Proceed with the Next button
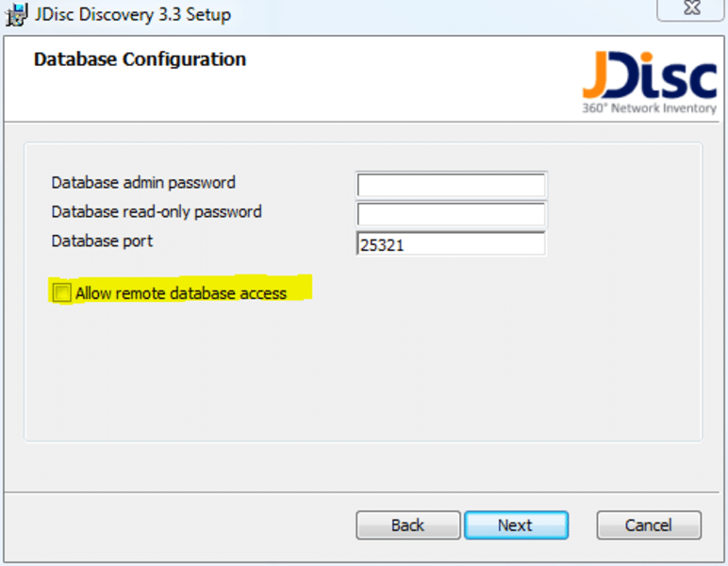Viewport: 728px width, 566px height. [x=516, y=525]
